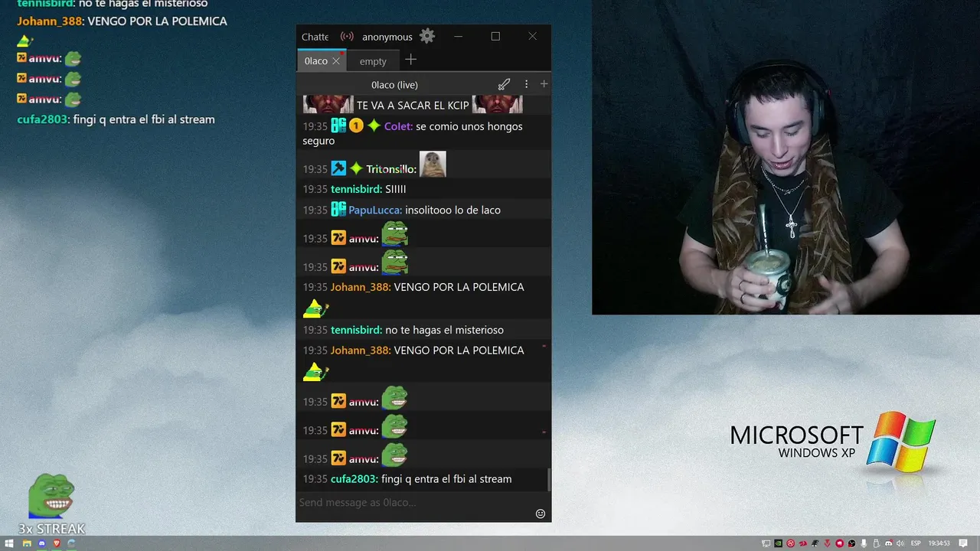Toggle moderation mode sword icon

click(x=504, y=84)
